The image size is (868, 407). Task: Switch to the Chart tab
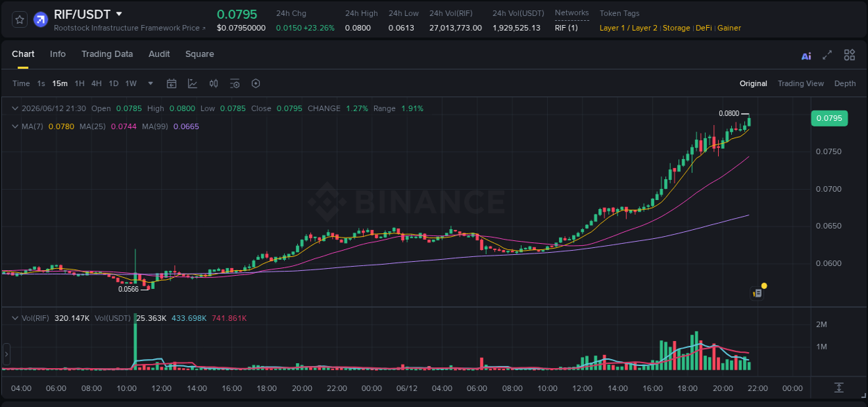coord(23,54)
